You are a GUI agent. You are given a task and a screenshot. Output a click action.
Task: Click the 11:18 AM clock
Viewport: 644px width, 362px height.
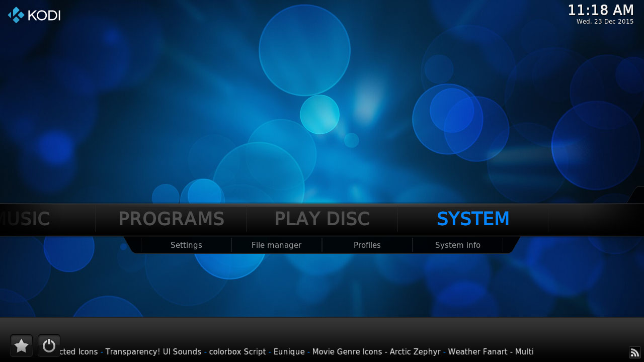601,10
